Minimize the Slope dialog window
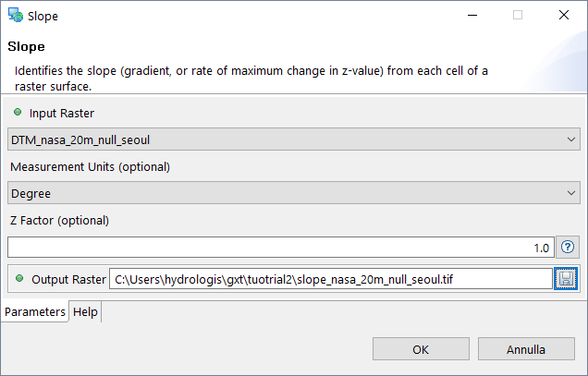The height and width of the screenshot is (376, 588). pyautogui.click(x=472, y=16)
